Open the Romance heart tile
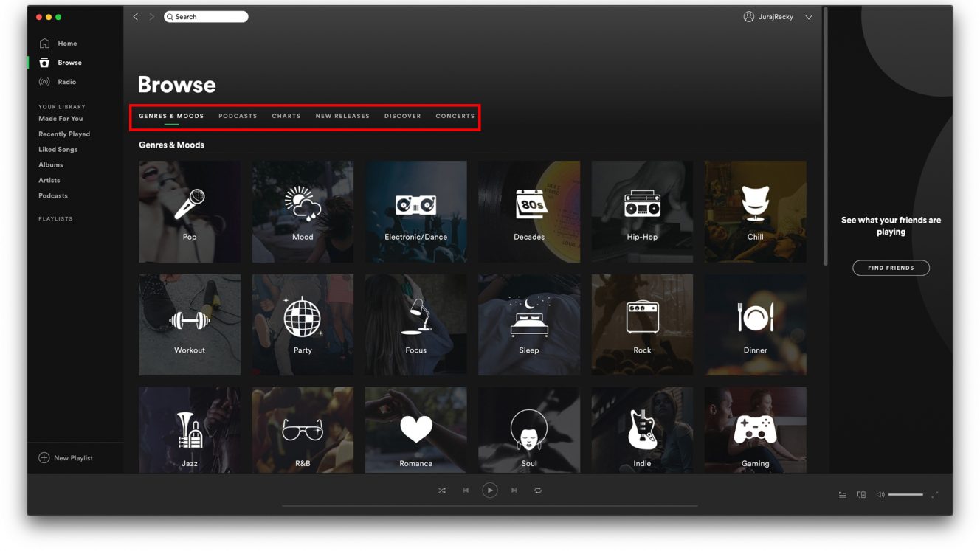Viewport: 980px width, 551px height. click(x=416, y=430)
